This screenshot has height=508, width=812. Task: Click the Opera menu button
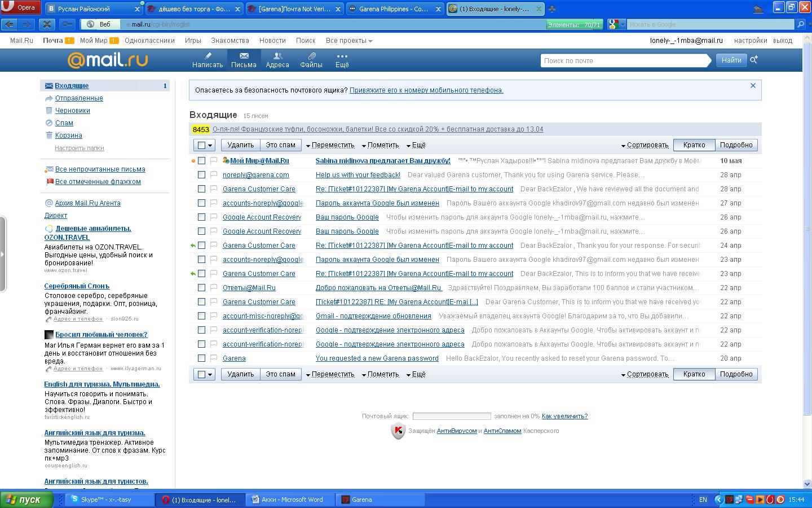click(20, 7)
